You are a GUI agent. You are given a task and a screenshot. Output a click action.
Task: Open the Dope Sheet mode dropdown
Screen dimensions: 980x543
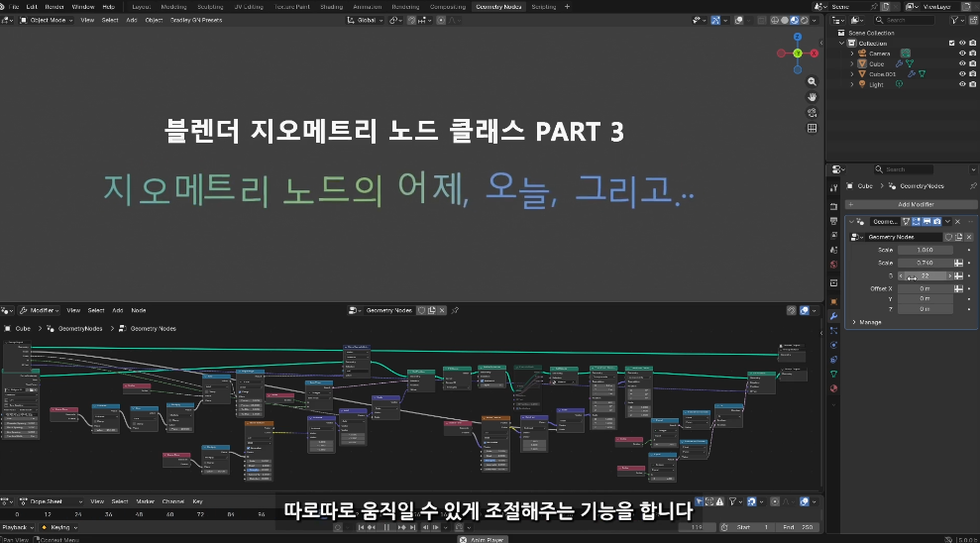[x=52, y=501]
